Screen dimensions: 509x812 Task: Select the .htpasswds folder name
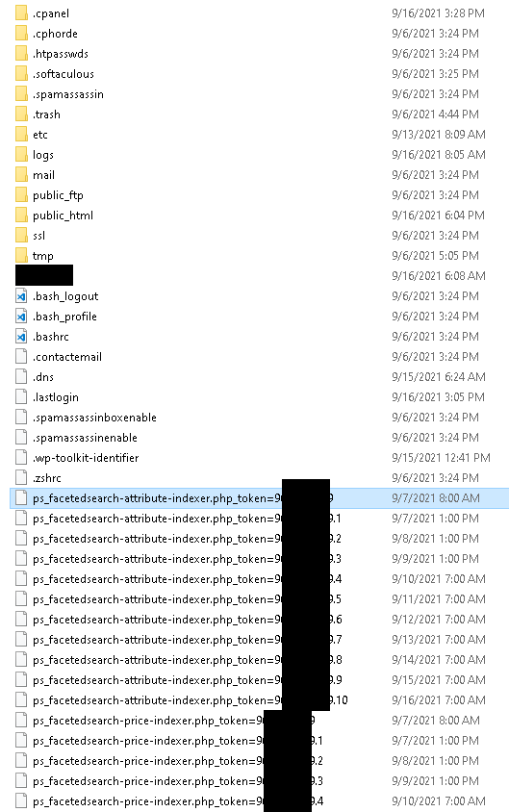tap(60, 54)
